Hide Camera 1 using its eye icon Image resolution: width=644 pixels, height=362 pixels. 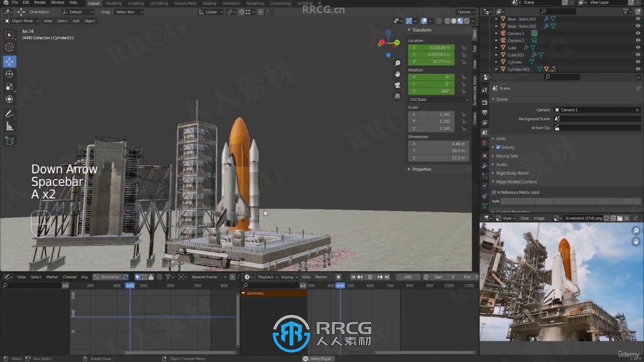pyautogui.click(x=638, y=33)
